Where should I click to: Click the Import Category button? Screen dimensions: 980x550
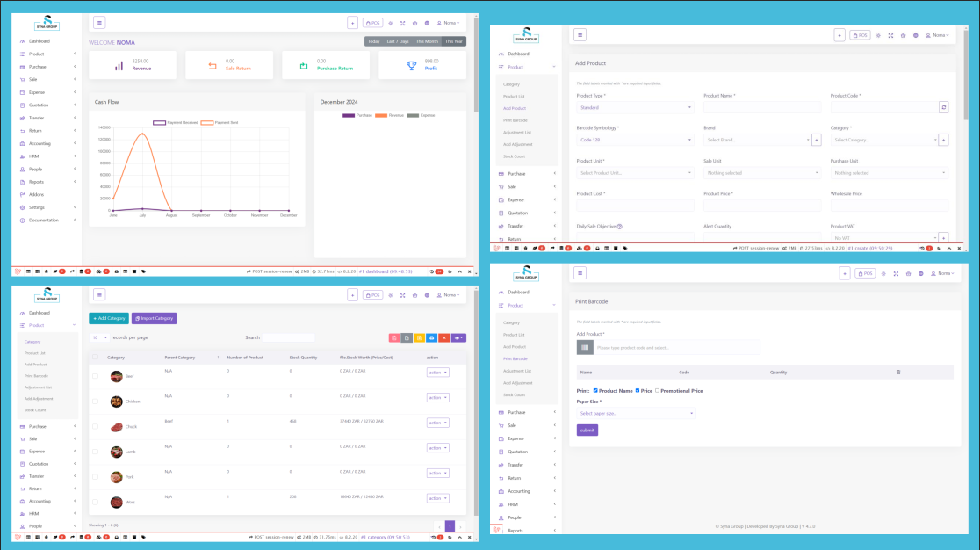pyautogui.click(x=154, y=318)
